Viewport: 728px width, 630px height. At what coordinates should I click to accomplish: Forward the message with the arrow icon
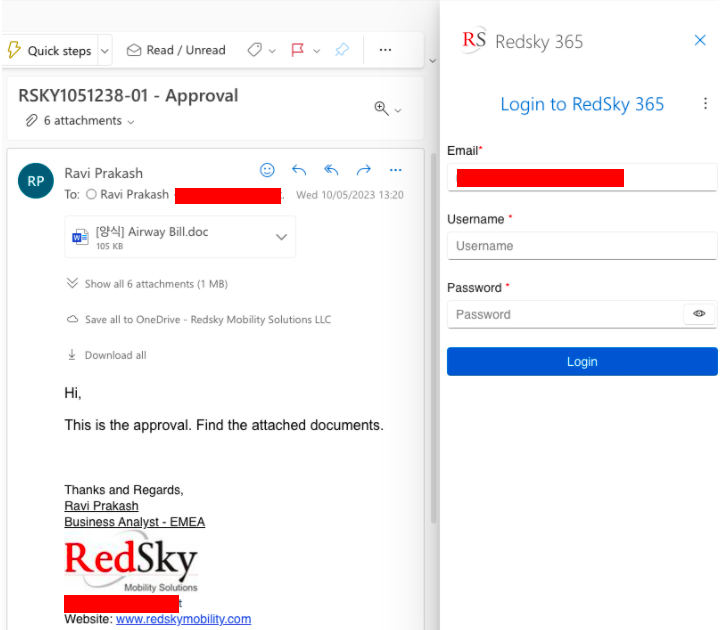364,170
